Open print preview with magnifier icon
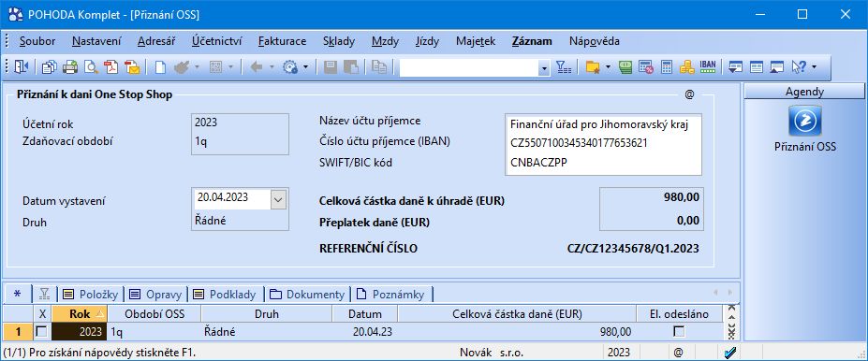Viewport: 868px width, 361px height. (x=91, y=67)
